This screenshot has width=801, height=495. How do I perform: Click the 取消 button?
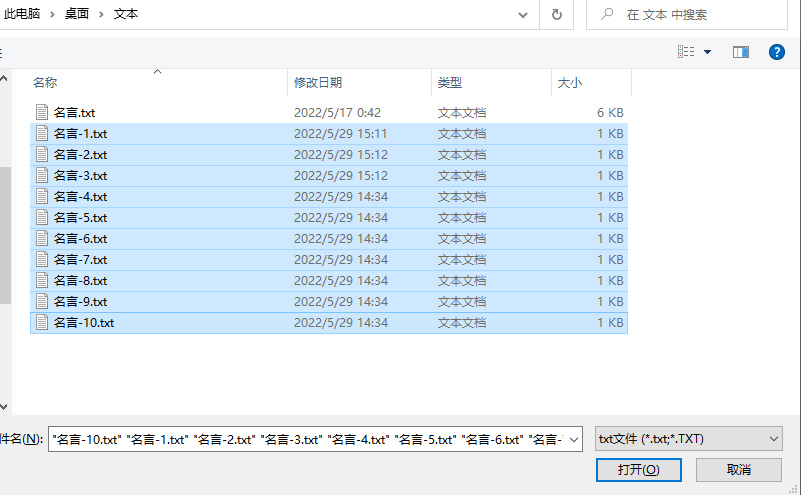tap(739, 469)
